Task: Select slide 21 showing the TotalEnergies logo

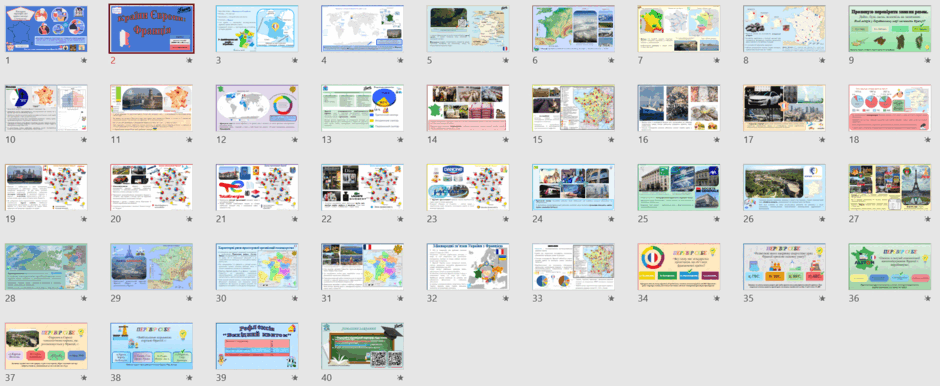Action: (x=257, y=188)
